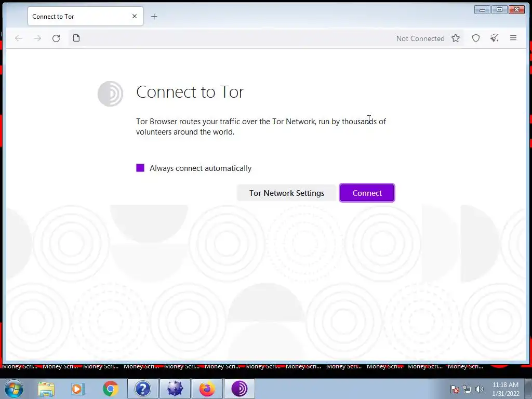Click the Show desktop strip on the taskbar
Screen dimensions: 532x399
(528, 389)
